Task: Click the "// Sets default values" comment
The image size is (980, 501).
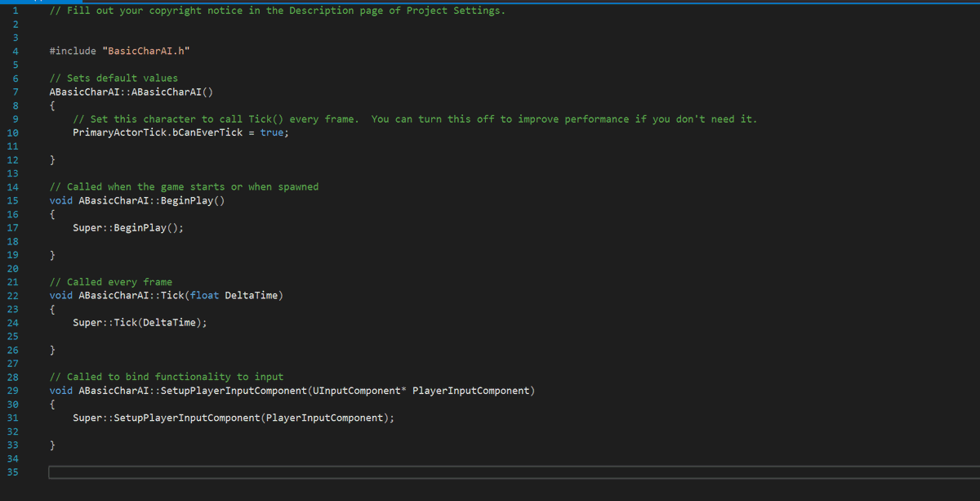Action: coord(114,78)
